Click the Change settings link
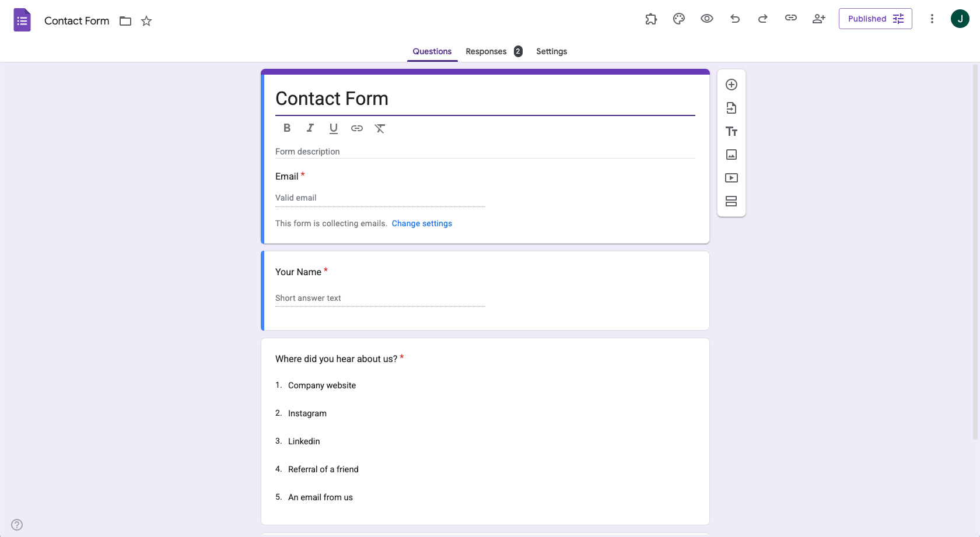 coord(422,223)
